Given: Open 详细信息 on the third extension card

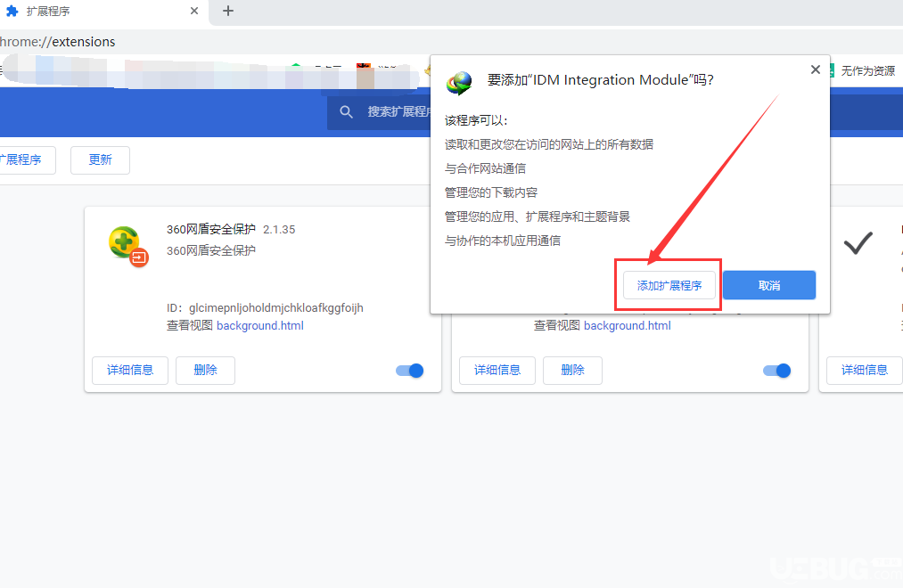Looking at the screenshot, I should [865, 370].
